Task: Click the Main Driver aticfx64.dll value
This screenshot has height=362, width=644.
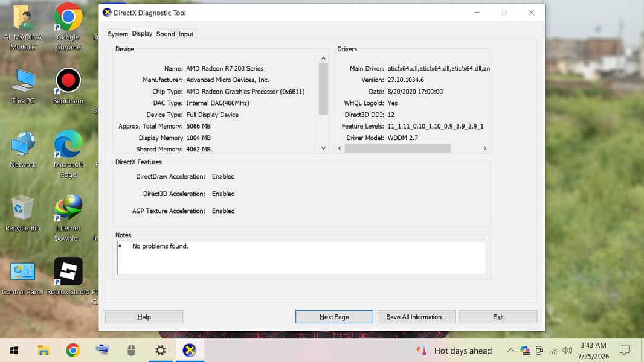Action: (x=439, y=68)
